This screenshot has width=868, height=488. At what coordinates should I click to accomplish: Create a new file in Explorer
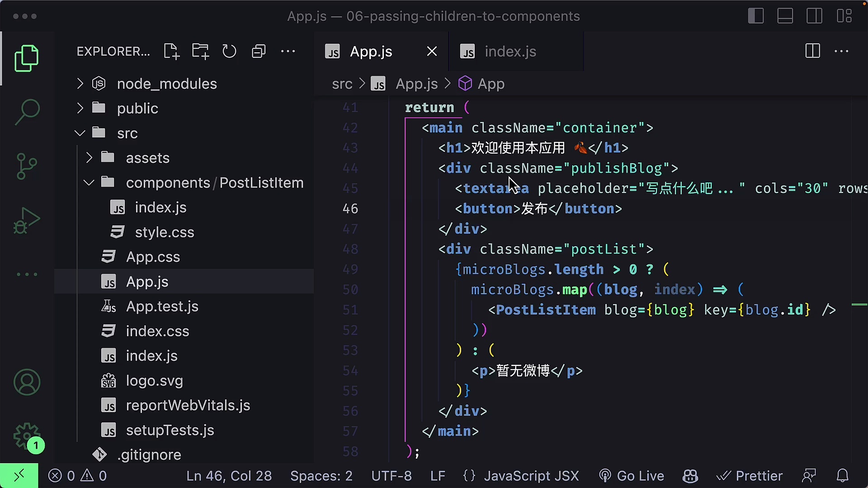[171, 52]
